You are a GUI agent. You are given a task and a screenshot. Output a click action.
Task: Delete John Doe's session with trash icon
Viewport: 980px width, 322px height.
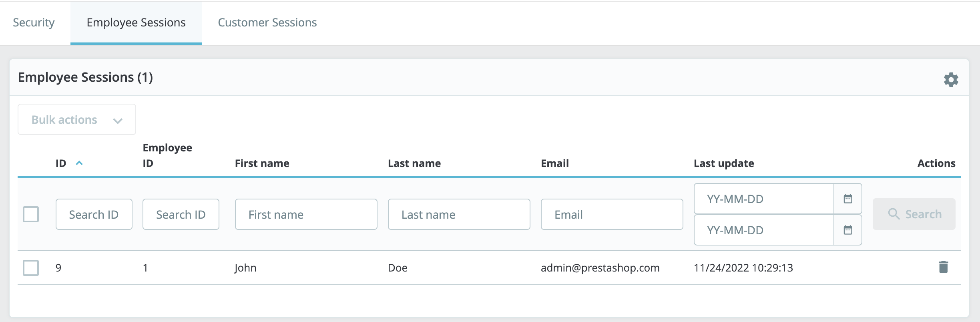pos(943,267)
